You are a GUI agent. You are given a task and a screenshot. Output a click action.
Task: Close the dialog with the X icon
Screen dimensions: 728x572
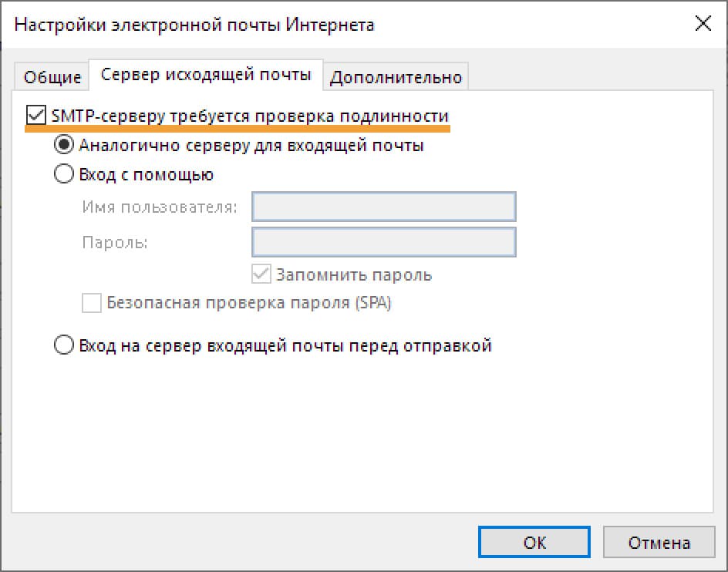coord(703,23)
